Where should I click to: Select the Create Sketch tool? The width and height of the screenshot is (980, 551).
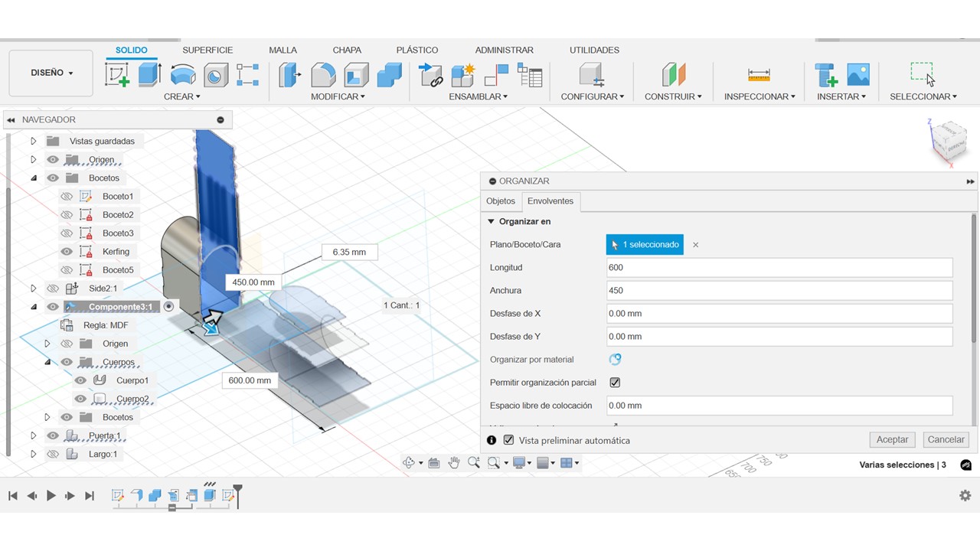coord(117,75)
